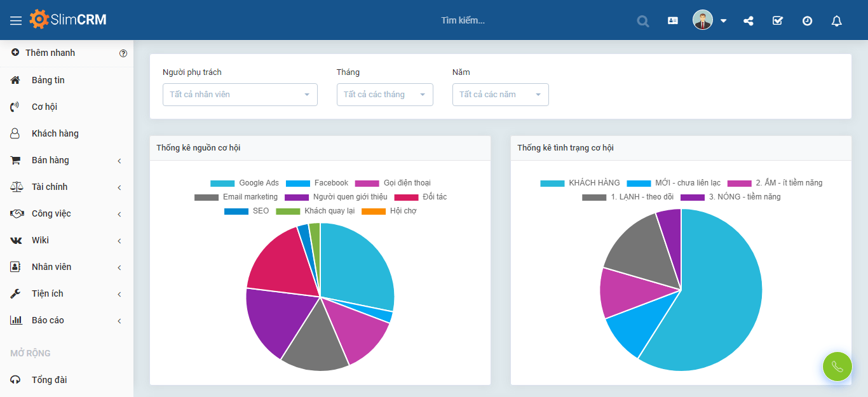This screenshot has height=397, width=868.
Task: Open the task checklist icon
Action: pyautogui.click(x=778, y=20)
